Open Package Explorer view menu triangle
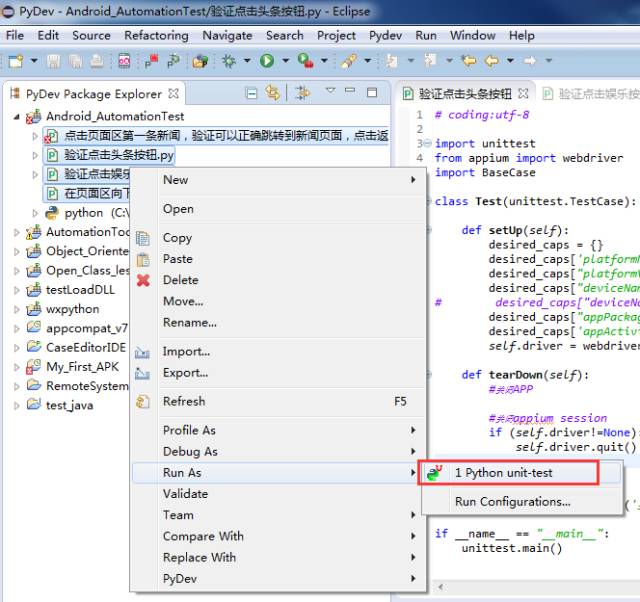This screenshot has height=602, width=640. (x=330, y=90)
